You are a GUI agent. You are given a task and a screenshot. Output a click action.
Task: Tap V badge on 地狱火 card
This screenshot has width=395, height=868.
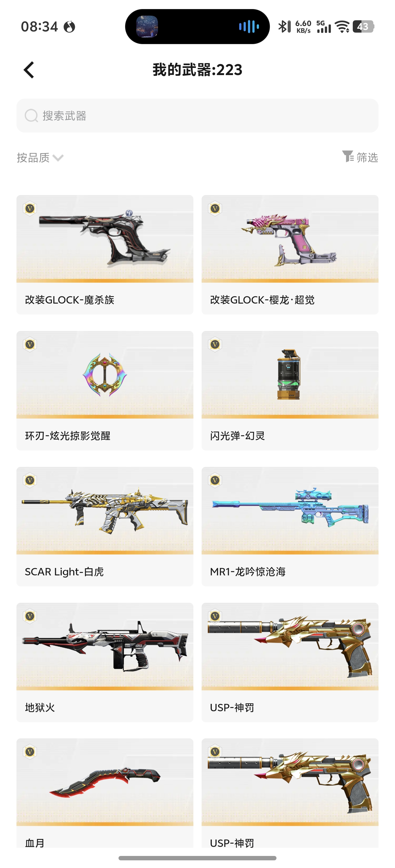(x=30, y=616)
